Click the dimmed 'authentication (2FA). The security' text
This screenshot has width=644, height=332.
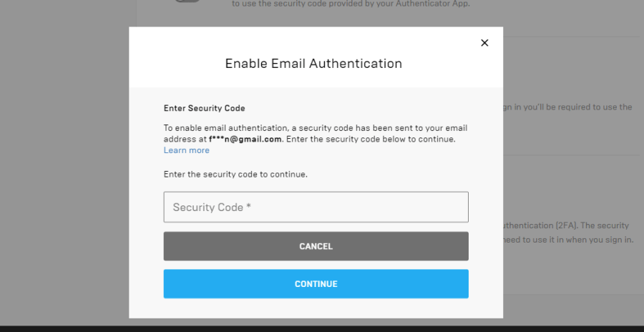click(567, 225)
